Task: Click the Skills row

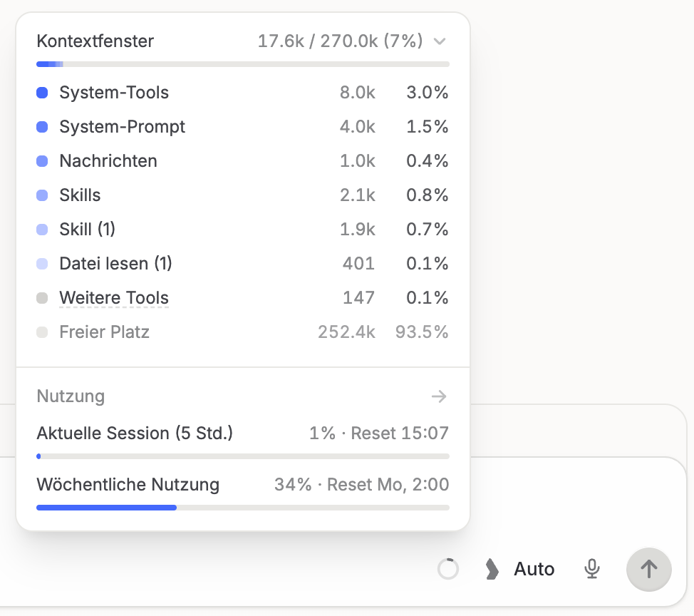Action: pyautogui.click(x=242, y=195)
